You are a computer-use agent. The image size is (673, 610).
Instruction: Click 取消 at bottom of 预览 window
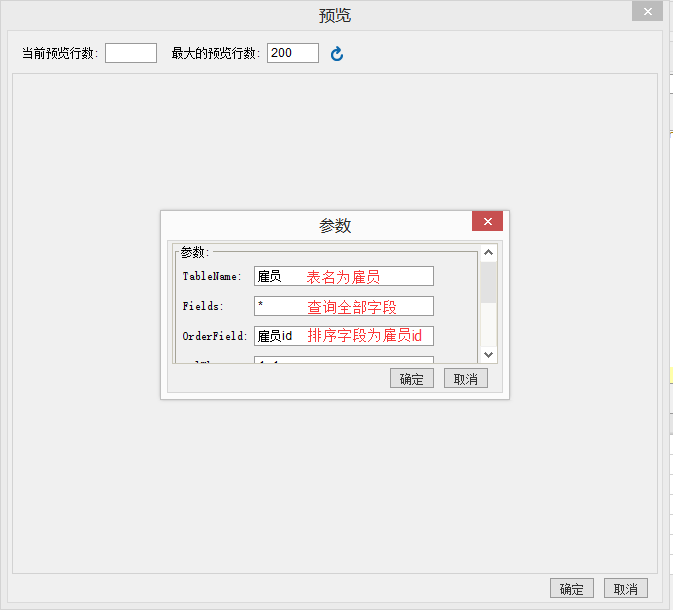(626, 588)
